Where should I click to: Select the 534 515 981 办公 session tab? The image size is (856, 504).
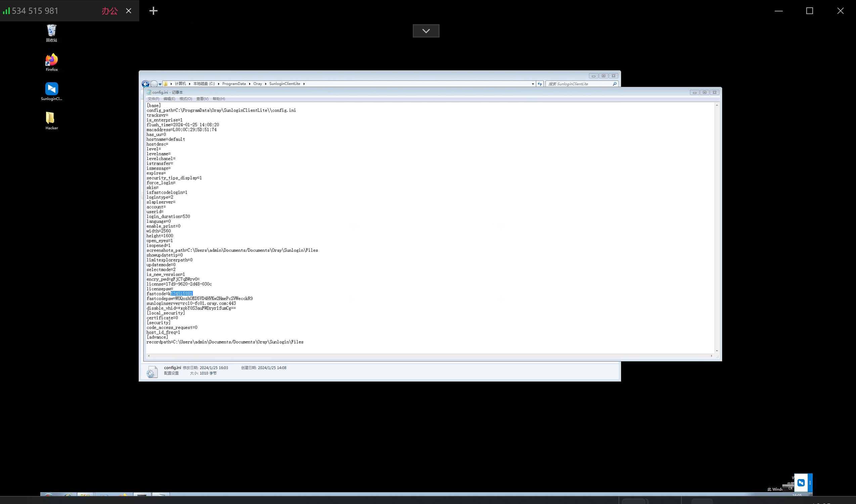click(69, 11)
